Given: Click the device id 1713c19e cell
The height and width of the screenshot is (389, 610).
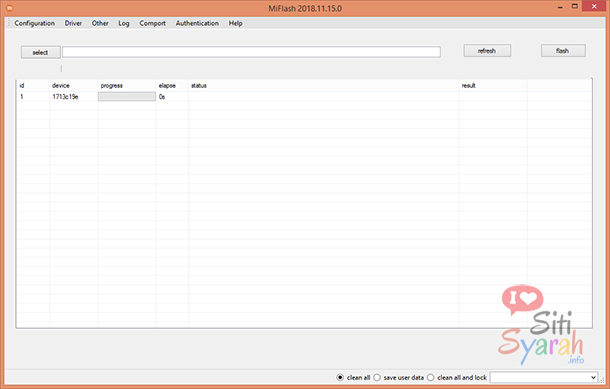Looking at the screenshot, I should tap(65, 96).
